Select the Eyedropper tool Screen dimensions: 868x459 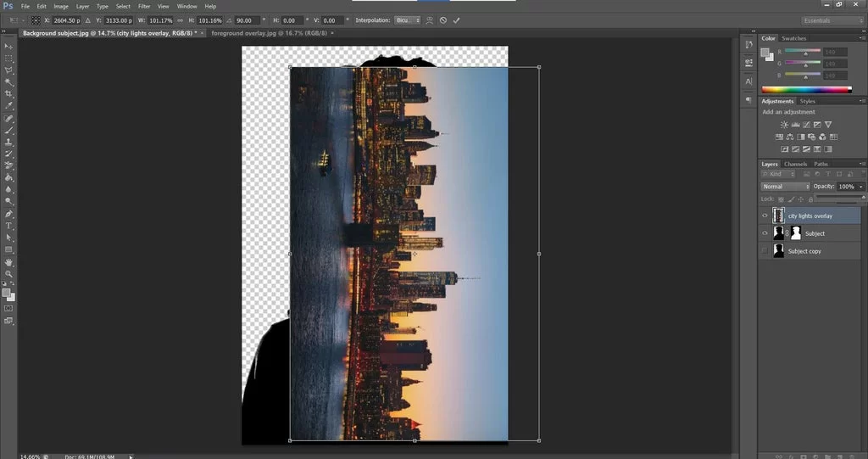pyautogui.click(x=8, y=105)
